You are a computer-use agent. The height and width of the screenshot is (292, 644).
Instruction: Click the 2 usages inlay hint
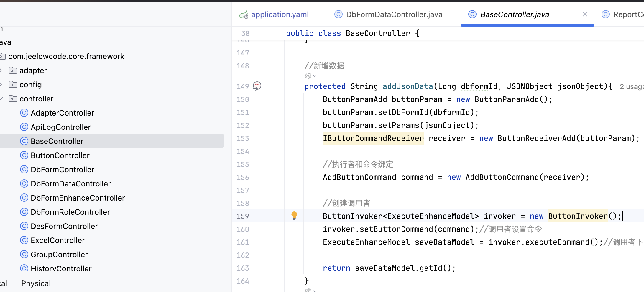click(x=632, y=87)
